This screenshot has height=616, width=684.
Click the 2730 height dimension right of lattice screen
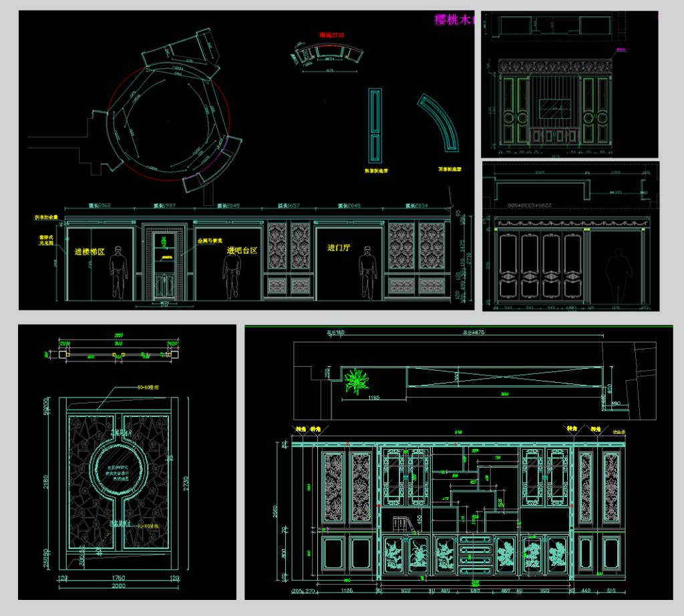186,483
